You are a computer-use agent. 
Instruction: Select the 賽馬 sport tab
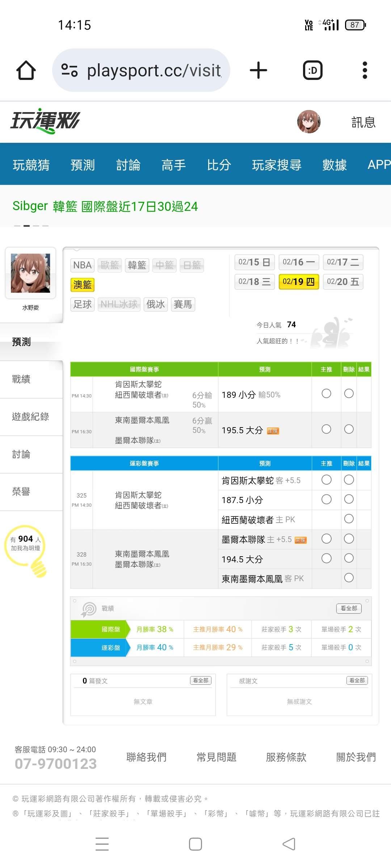(183, 304)
